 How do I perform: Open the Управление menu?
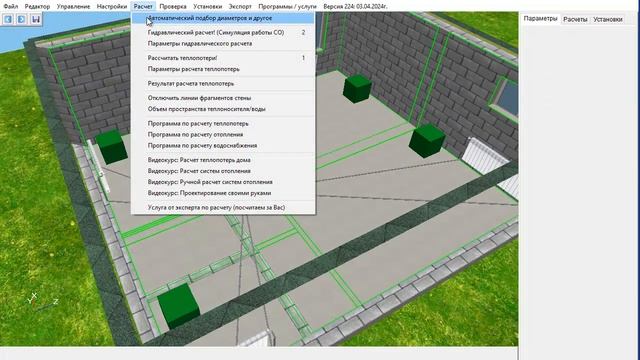pyautogui.click(x=73, y=7)
